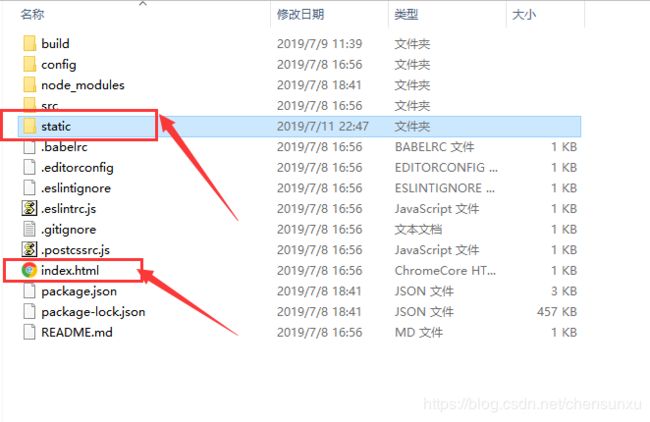
Task: Select the .babelrc file name
Action: 64,147
